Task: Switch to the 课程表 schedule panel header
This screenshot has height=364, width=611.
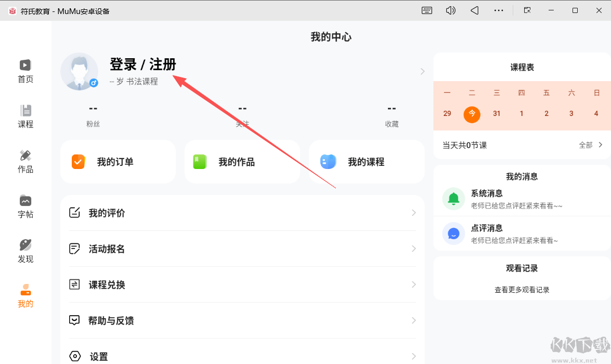Action: pyautogui.click(x=522, y=67)
